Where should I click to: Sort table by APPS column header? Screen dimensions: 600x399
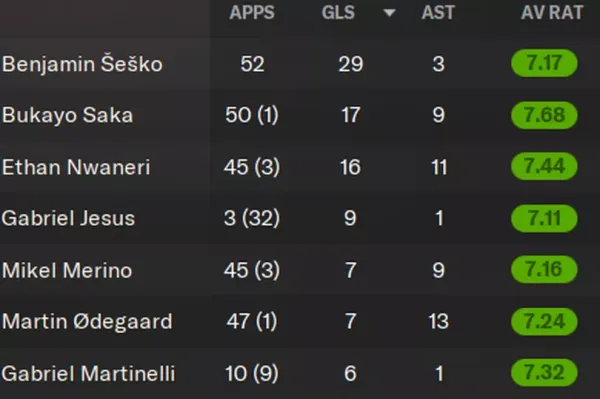[252, 13]
